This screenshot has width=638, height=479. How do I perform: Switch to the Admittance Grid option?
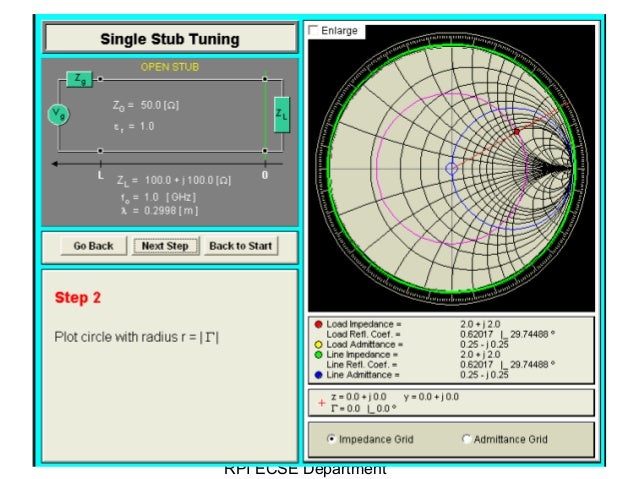coord(466,439)
